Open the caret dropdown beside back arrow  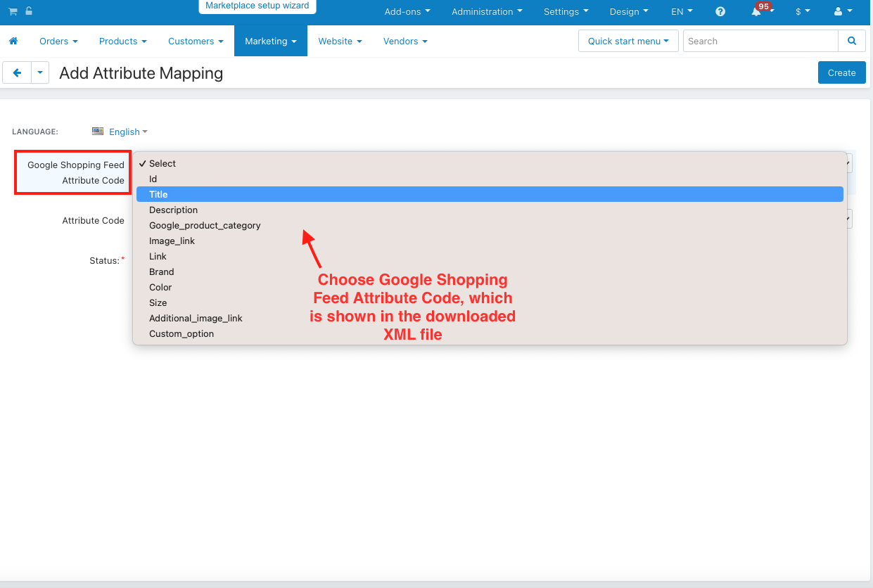(x=40, y=72)
